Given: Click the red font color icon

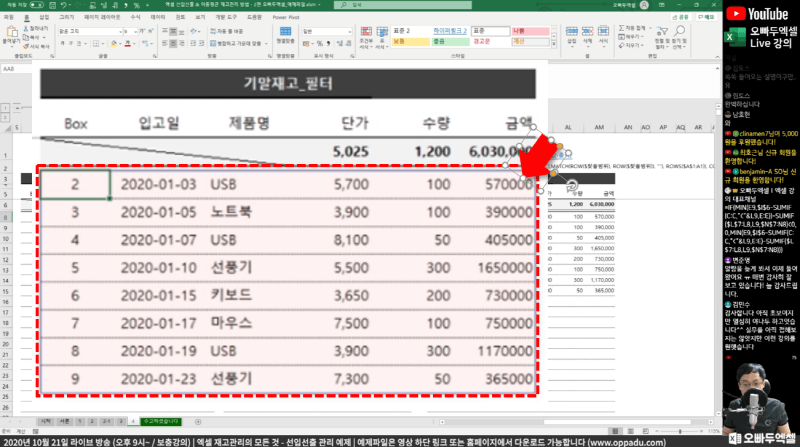Looking at the screenshot, I should point(128,43).
